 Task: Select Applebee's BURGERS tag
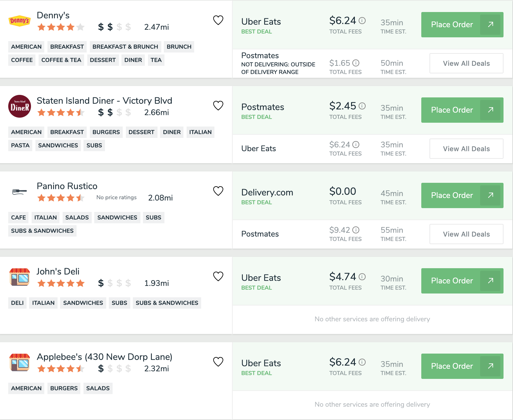click(64, 388)
